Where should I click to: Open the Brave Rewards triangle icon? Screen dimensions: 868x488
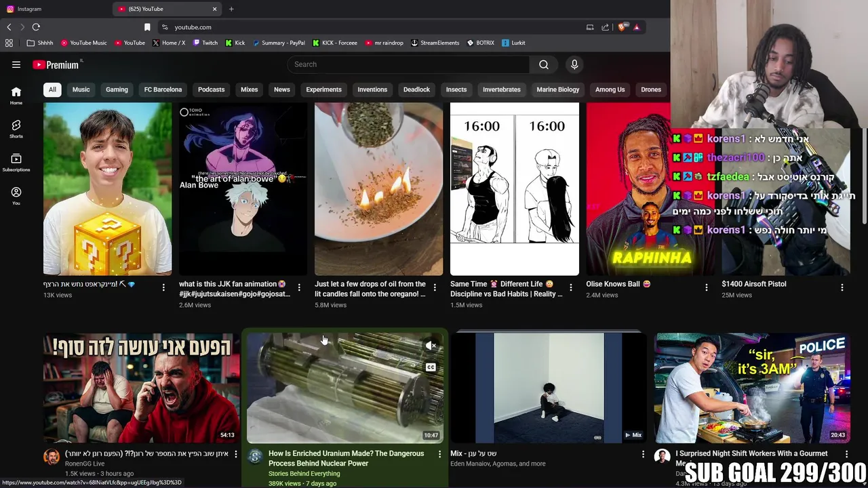tap(636, 27)
